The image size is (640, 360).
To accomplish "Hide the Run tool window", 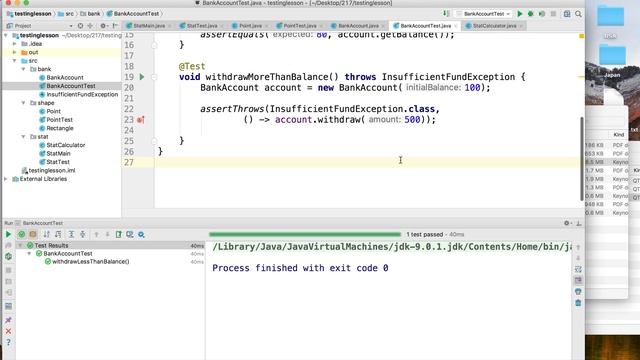I will (x=578, y=223).
